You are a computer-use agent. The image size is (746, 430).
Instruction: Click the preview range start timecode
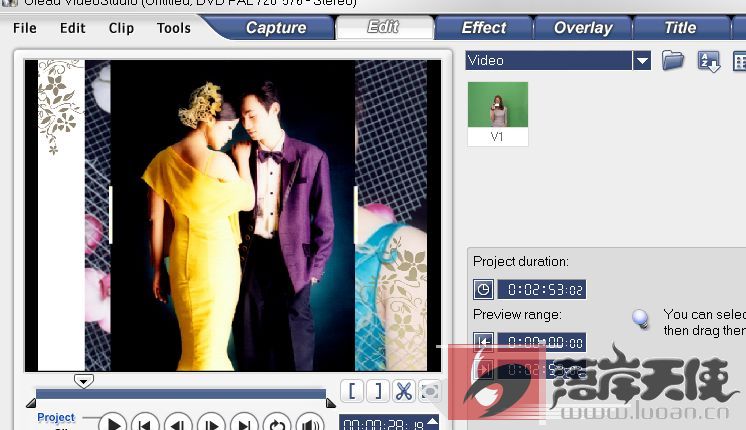(541, 342)
